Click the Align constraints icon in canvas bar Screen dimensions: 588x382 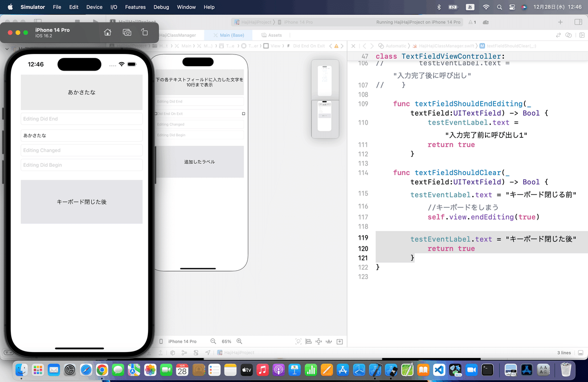309,341
